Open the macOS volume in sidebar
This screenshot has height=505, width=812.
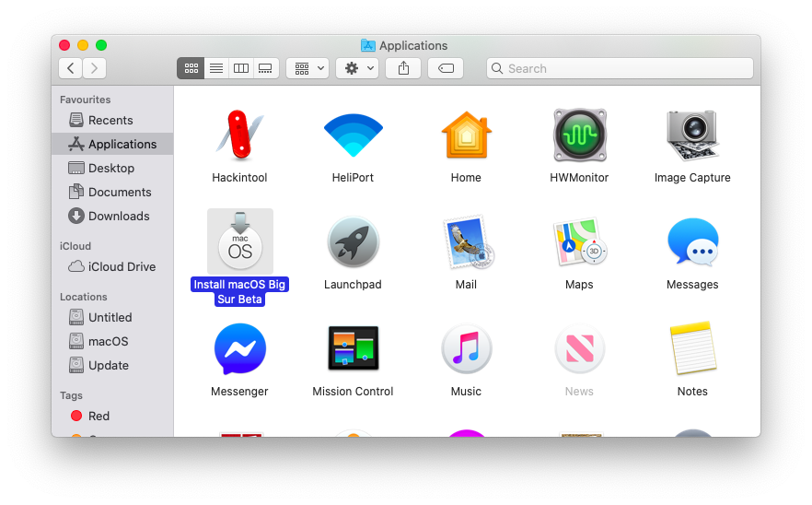click(x=112, y=341)
